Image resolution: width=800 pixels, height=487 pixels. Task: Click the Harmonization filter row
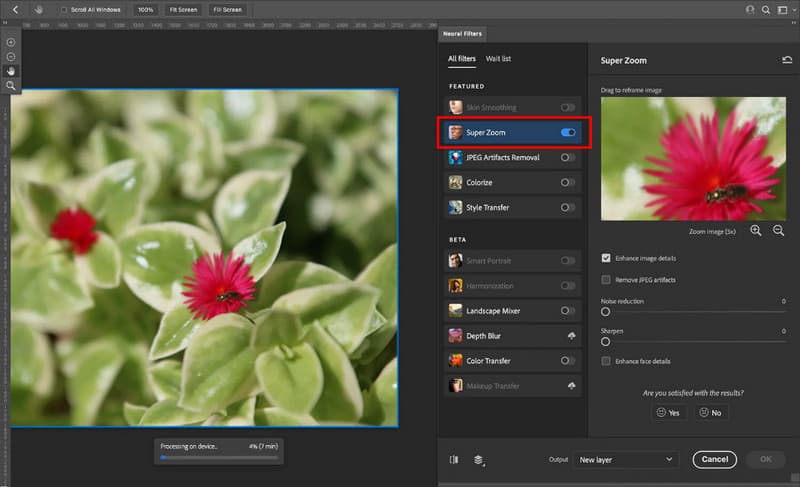512,286
